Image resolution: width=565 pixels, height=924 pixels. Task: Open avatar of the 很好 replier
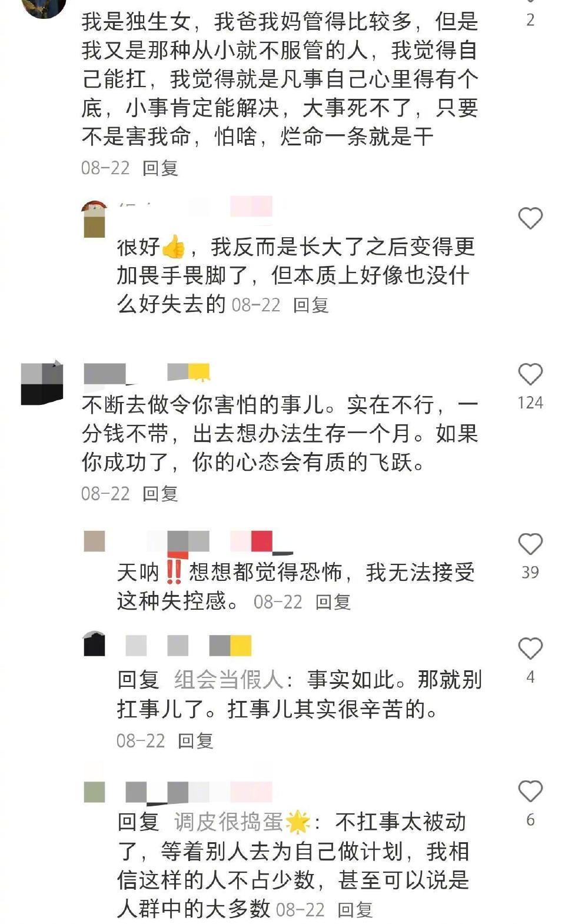click(x=94, y=219)
